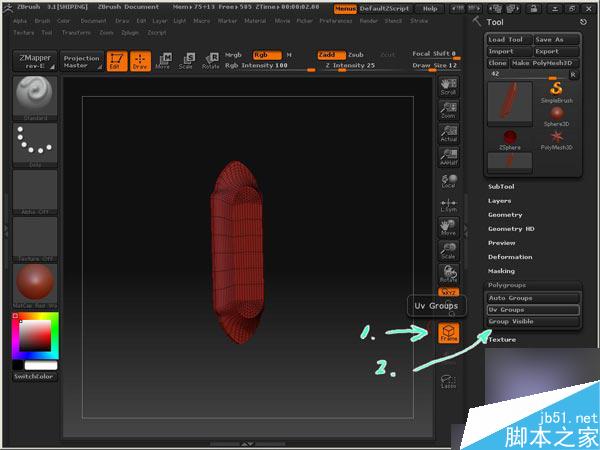Expand the SubTool subpalette
Screen dimensions: 600x450
point(501,187)
